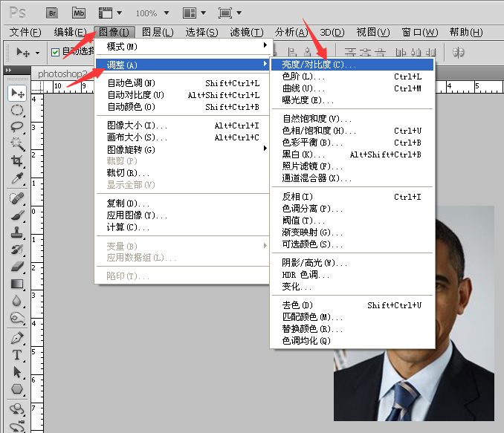504x433 pixels.
Task: Select the Elliptical Marquee tool
Action: coord(17,110)
